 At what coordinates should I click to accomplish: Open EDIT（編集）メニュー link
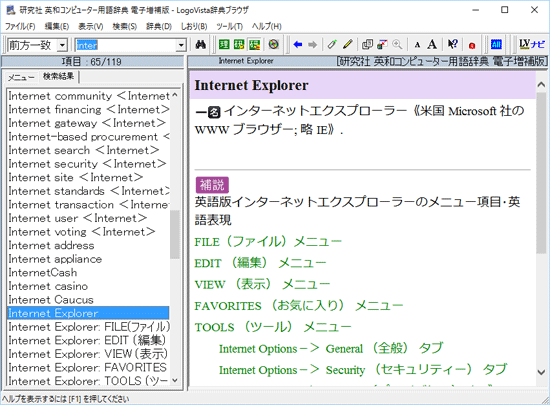pos(260,263)
